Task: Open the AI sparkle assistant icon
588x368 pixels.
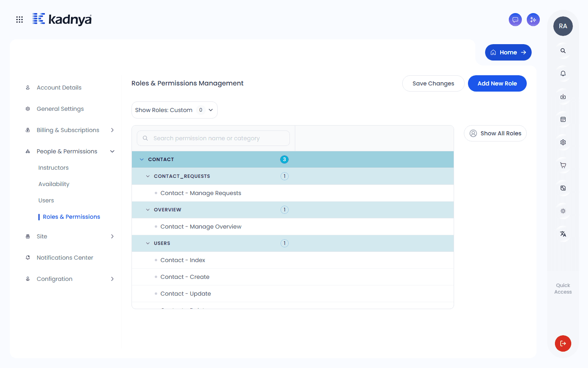Action: pos(533,20)
